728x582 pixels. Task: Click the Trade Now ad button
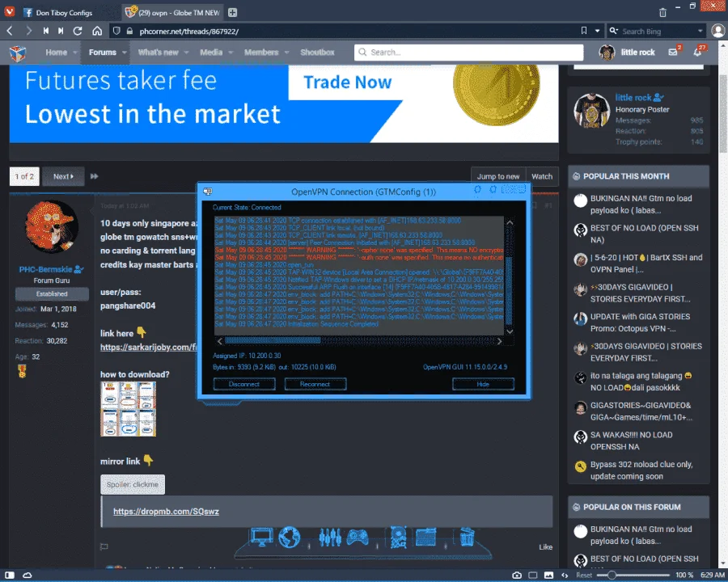[x=347, y=82]
